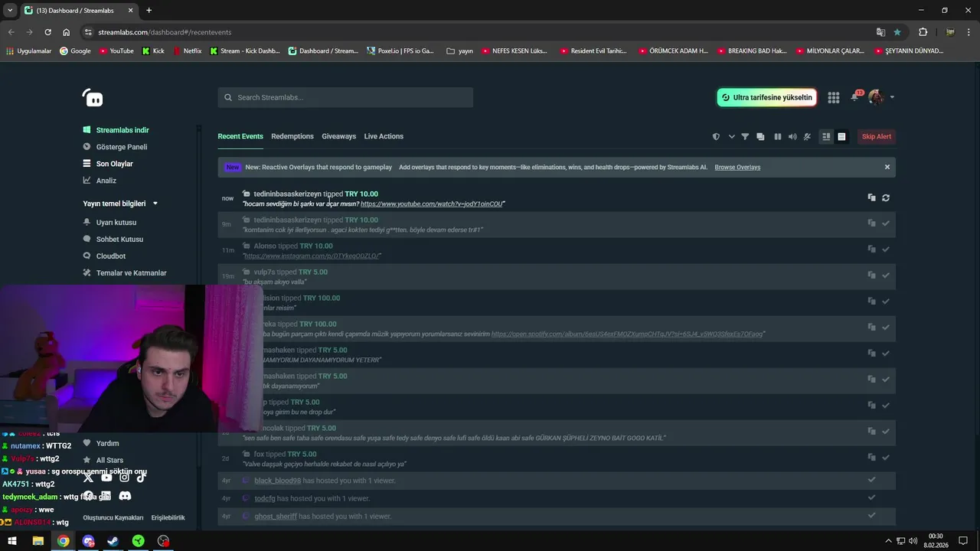Open the Kick bookmark
The image size is (980, 551).
(x=153, y=51)
